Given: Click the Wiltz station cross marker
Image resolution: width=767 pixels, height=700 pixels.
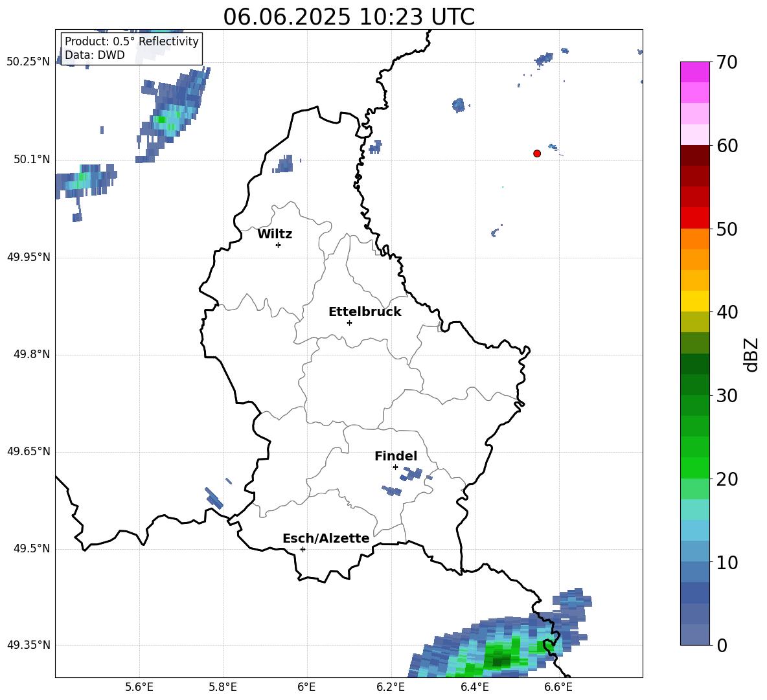Looking at the screenshot, I should (279, 245).
